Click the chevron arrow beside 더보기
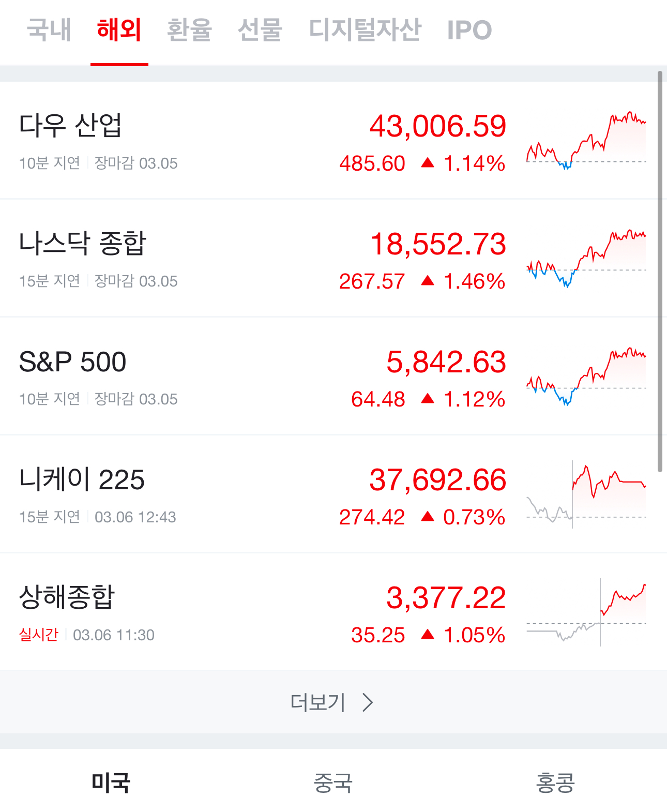 368,702
